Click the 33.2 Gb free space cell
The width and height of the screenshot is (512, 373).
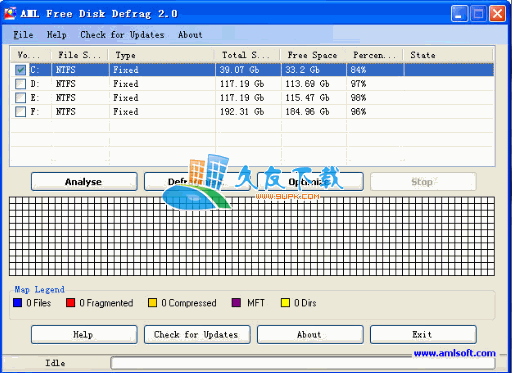point(302,70)
